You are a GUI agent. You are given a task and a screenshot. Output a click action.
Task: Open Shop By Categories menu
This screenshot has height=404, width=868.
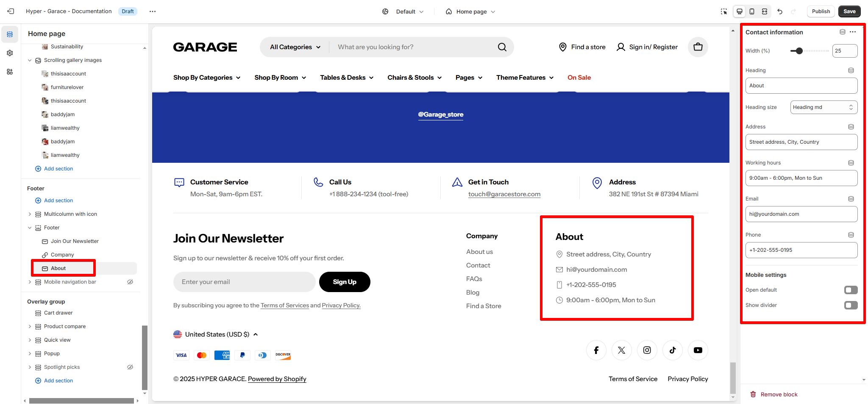pyautogui.click(x=207, y=78)
